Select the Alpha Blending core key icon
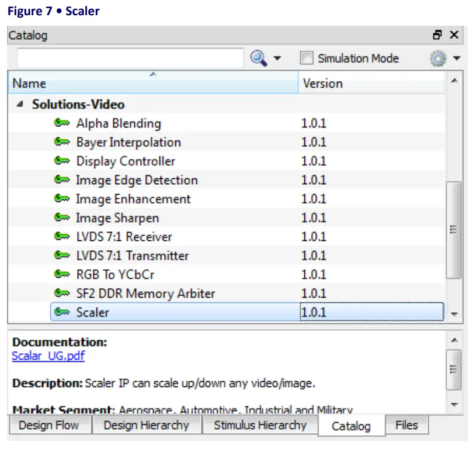Image resolution: width=476 pixels, height=449 pixels. click(62, 123)
